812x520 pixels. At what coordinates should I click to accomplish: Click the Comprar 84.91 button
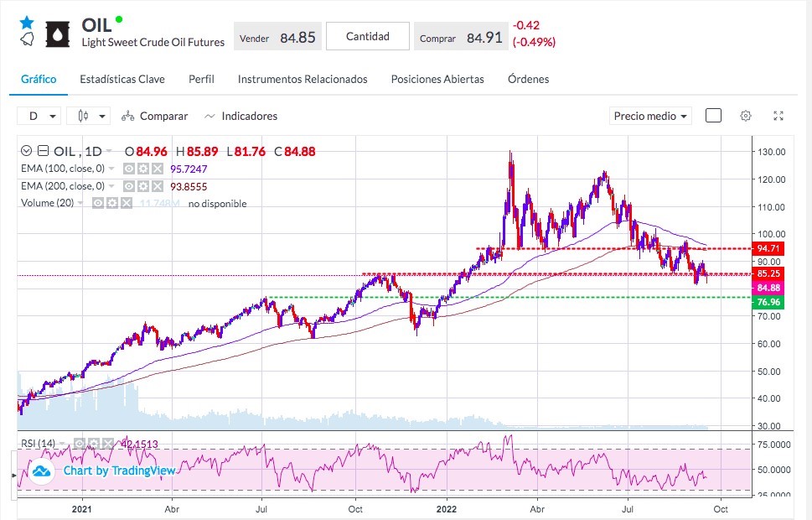[461, 36]
